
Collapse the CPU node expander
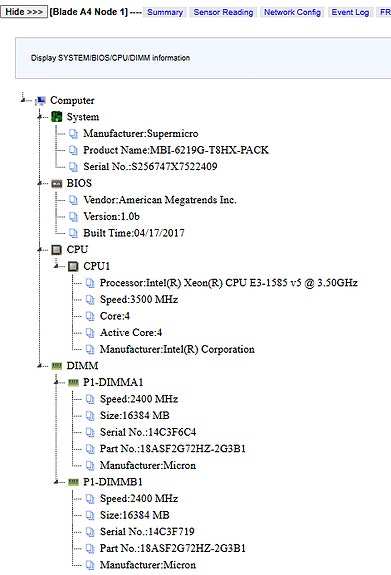pyautogui.click(x=40, y=249)
